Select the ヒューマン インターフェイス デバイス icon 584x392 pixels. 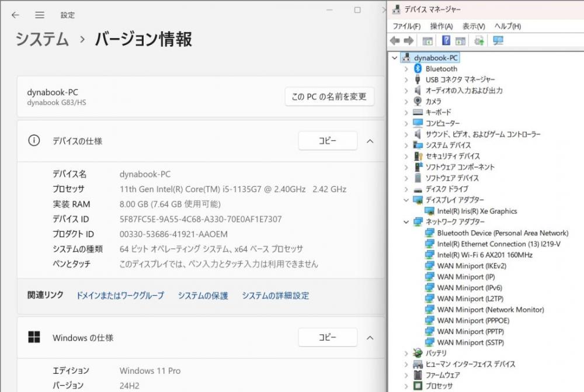point(418,364)
